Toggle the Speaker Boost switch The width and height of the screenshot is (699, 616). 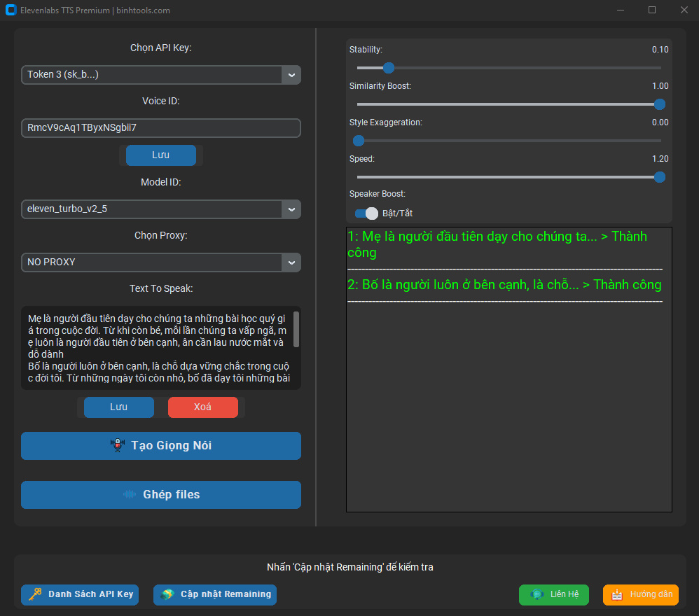click(366, 213)
